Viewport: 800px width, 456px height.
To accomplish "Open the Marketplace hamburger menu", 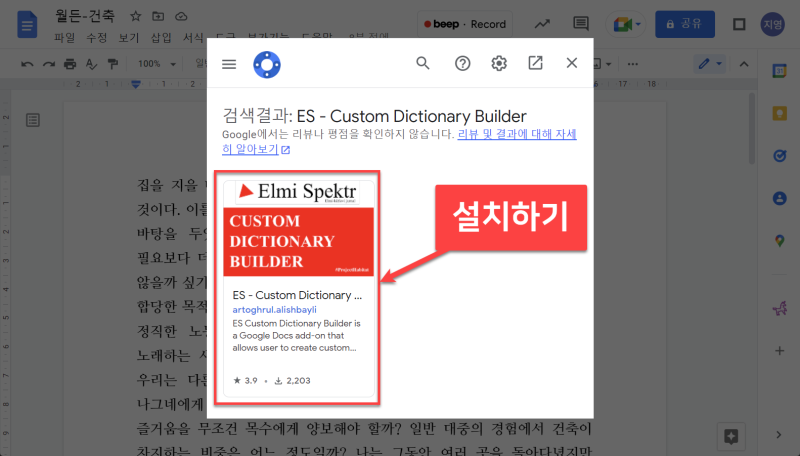I will 229,64.
